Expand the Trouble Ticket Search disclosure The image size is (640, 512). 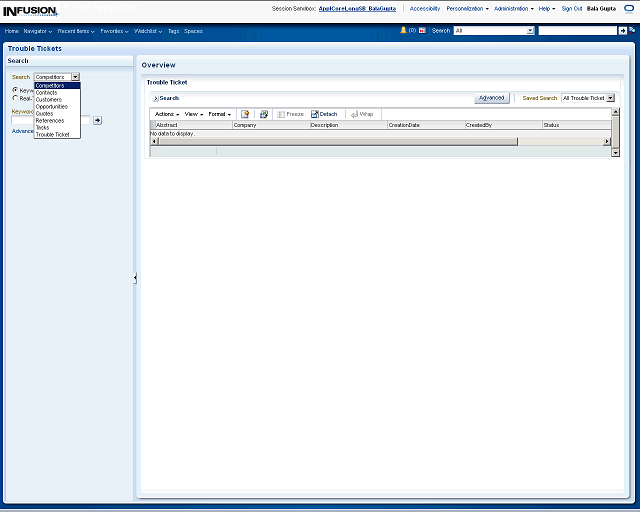156,98
